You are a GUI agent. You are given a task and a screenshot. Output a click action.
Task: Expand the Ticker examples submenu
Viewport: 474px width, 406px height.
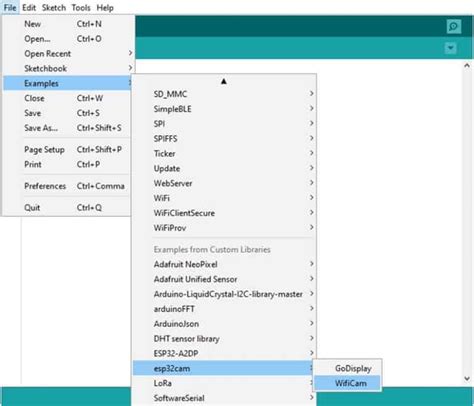click(224, 154)
